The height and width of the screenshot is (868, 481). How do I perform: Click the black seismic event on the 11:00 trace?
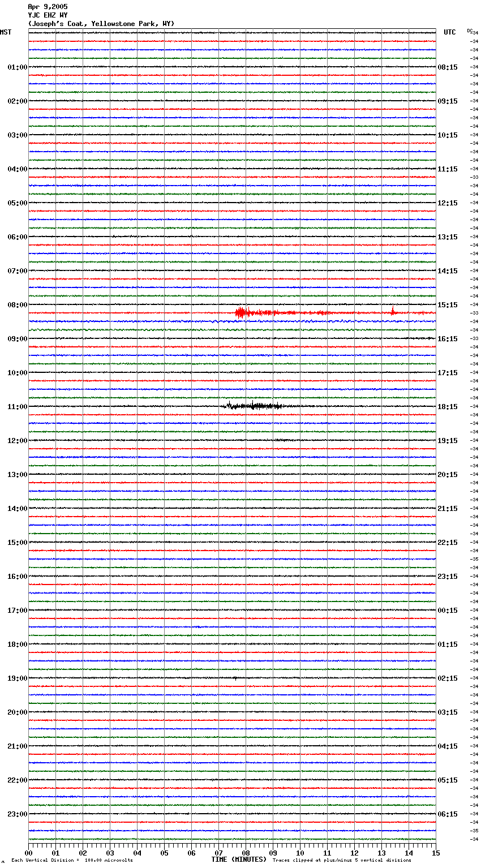pyautogui.click(x=252, y=405)
